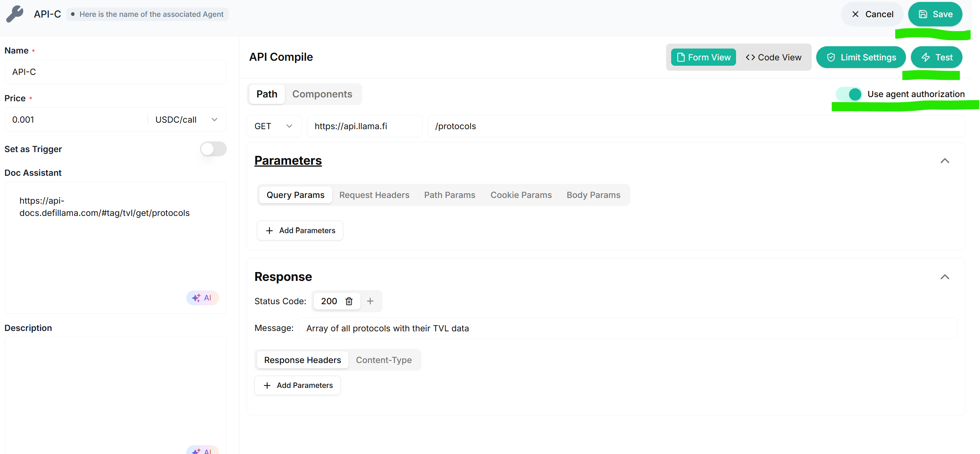Open the GET method dropdown

click(x=274, y=126)
